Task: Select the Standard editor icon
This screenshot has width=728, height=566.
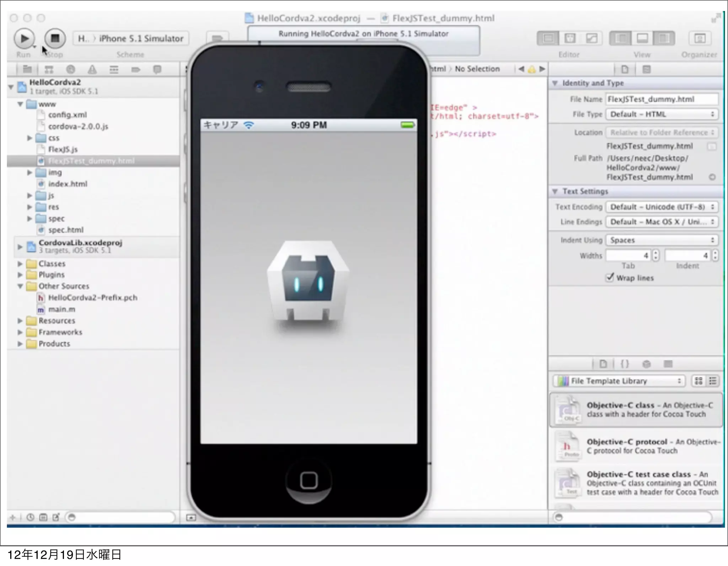Action: click(x=548, y=38)
